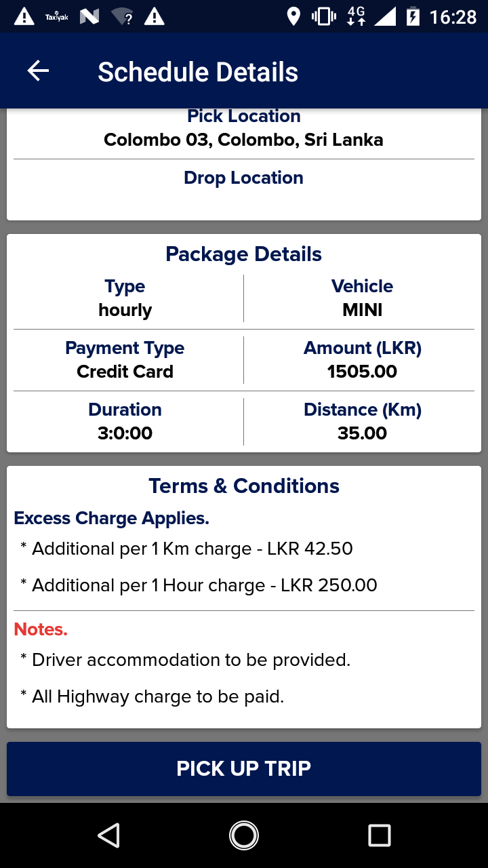The height and width of the screenshot is (868, 488).
Task: Tap the battery charging status icon
Action: coord(413,16)
